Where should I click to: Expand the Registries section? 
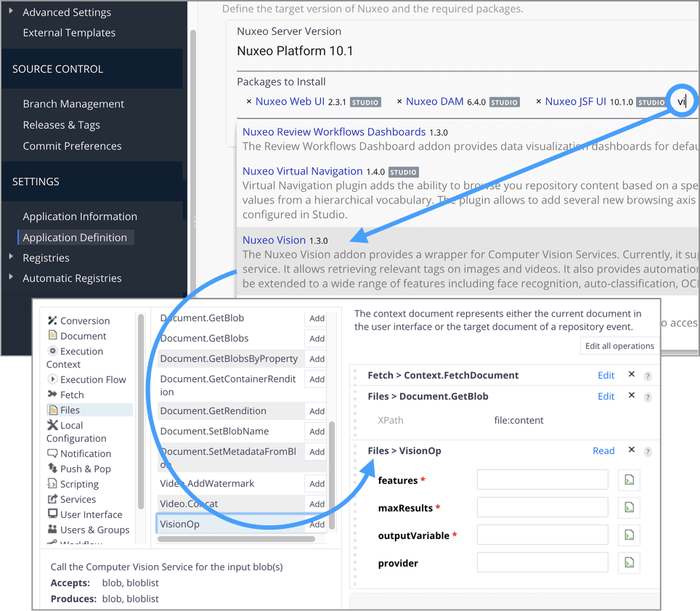11,256
